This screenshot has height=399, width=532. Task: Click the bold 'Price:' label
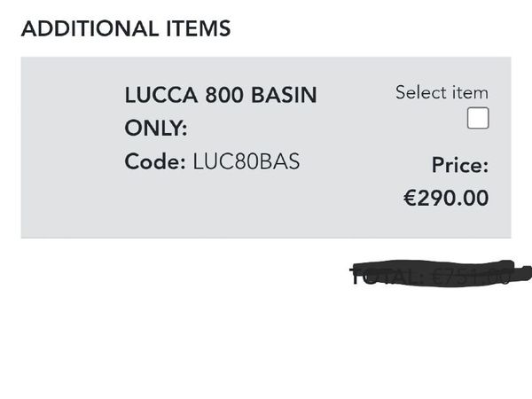coord(459,165)
